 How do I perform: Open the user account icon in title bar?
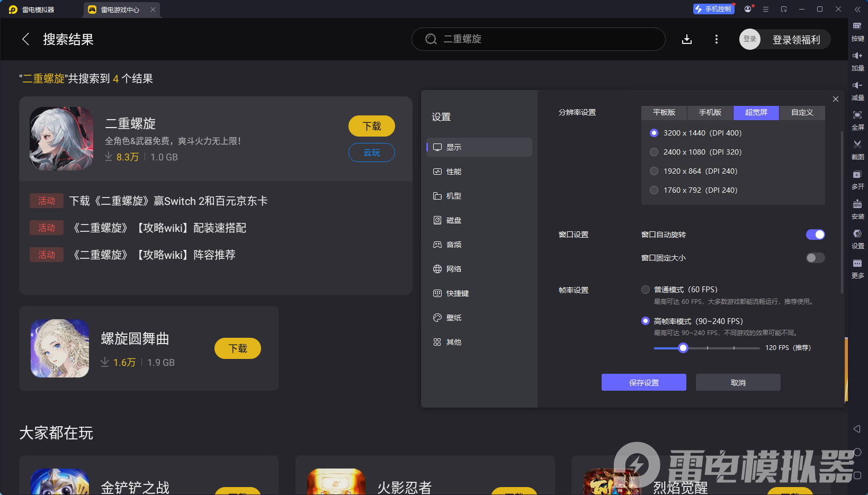748,9
